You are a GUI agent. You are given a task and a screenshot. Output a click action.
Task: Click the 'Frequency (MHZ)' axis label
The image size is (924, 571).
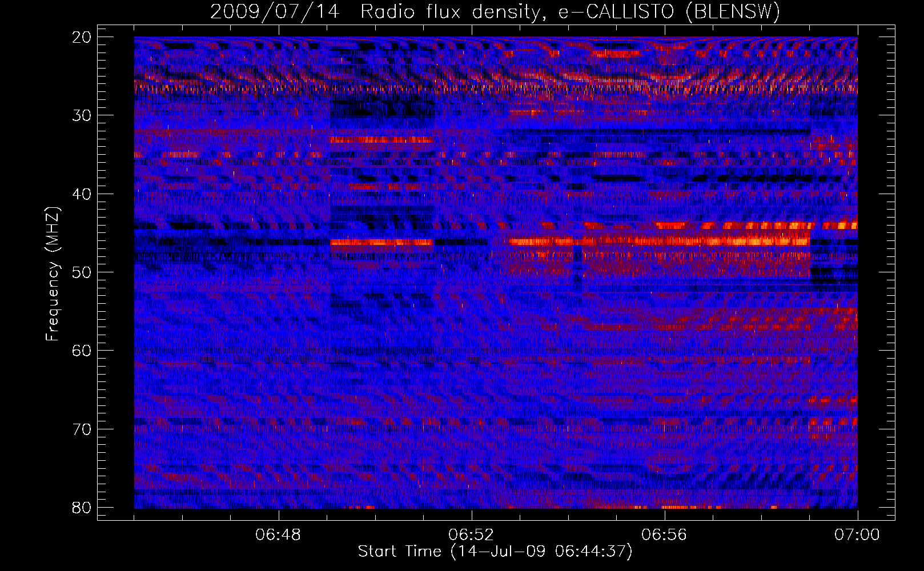point(53,274)
